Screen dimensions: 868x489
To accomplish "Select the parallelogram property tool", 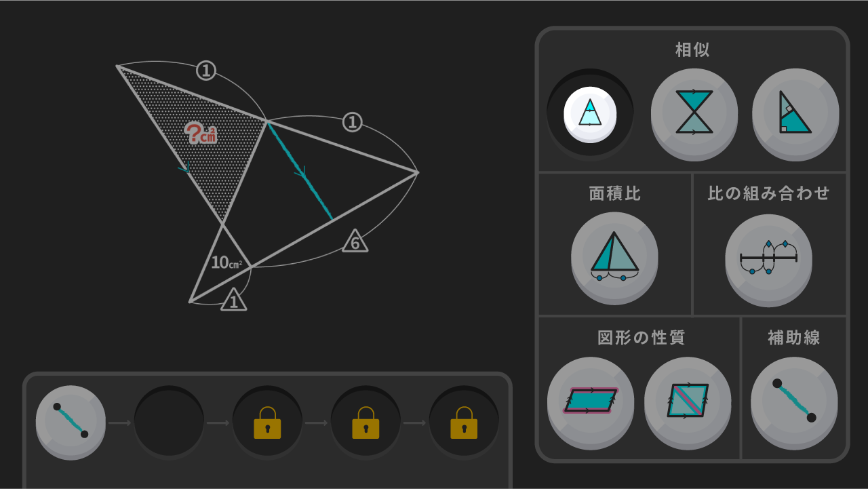I will click(x=591, y=402).
